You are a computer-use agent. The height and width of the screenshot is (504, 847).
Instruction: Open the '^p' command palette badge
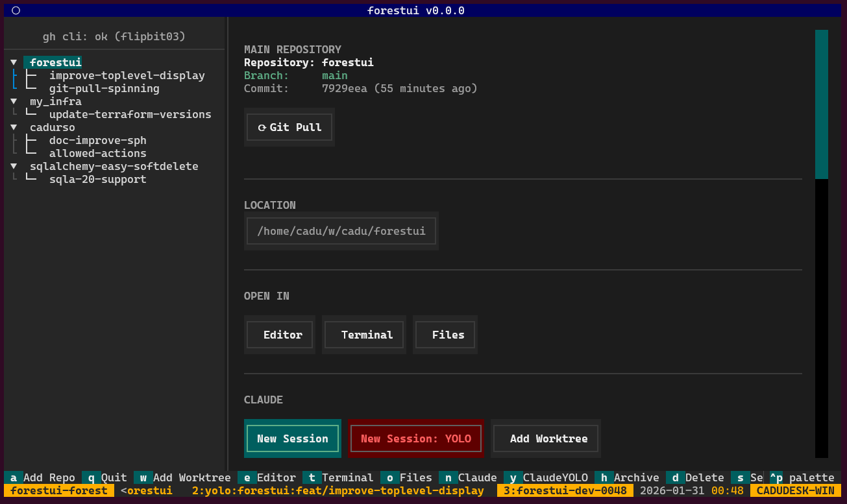pyautogui.click(x=777, y=477)
